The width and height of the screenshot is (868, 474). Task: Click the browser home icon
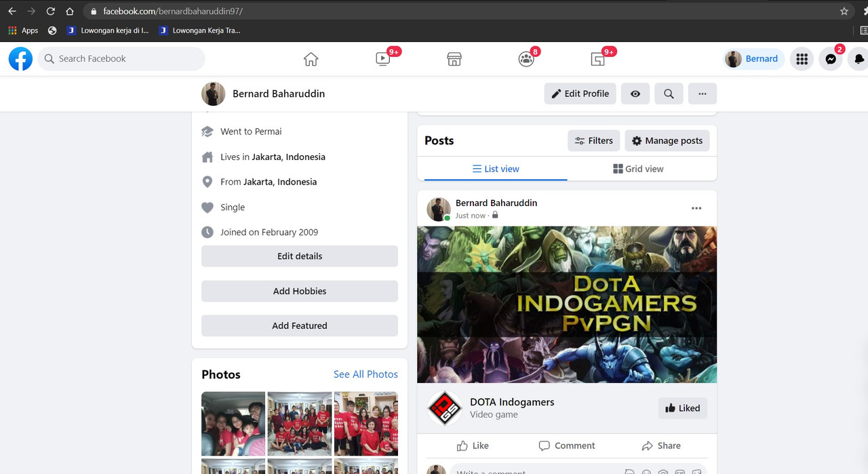click(69, 11)
